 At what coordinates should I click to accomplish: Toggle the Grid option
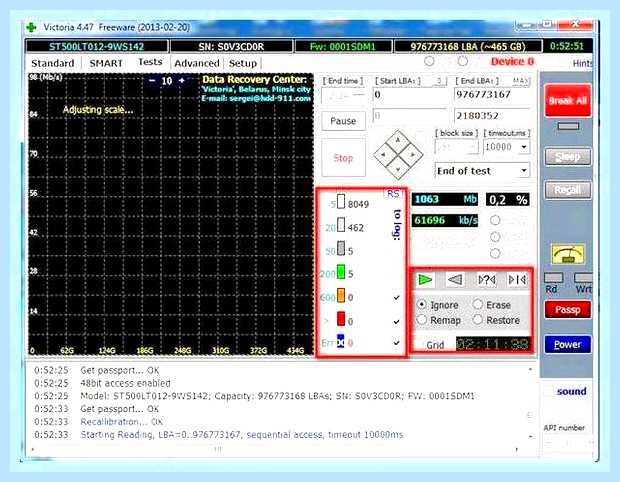click(x=435, y=345)
